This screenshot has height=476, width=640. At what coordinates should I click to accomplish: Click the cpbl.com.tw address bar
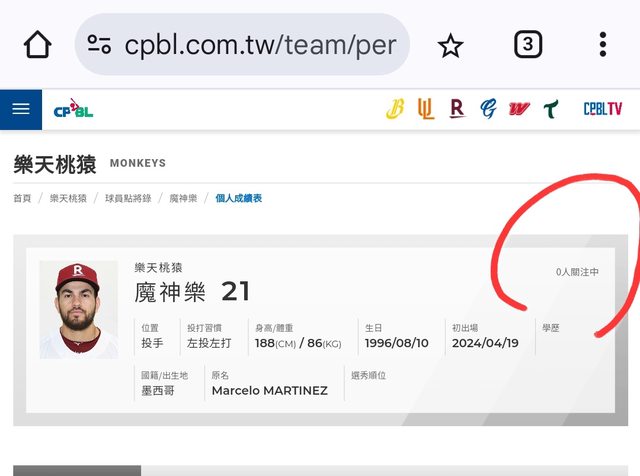coord(242,44)
